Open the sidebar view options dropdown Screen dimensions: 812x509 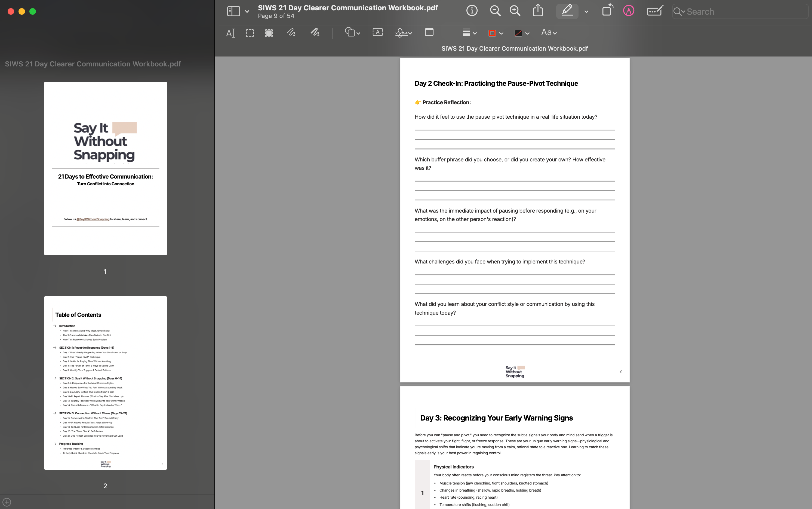tap(247, 11)
